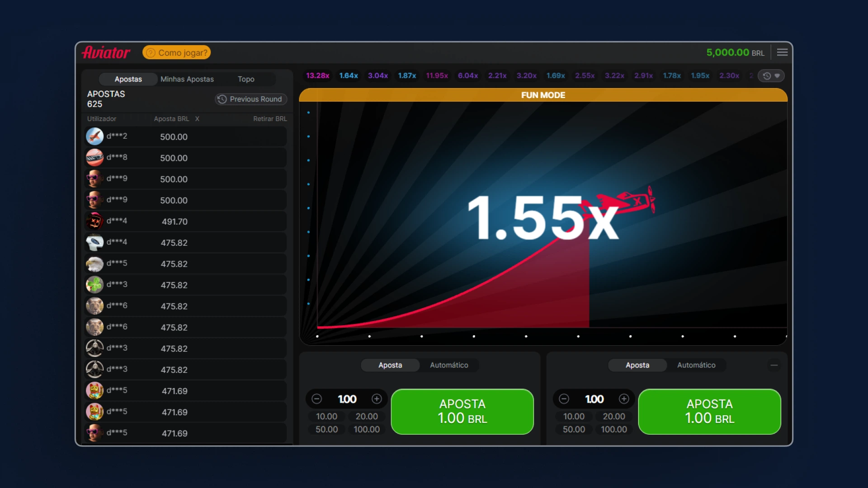The width and height of the screenshot is (868, 488).
Task: Click the 13.28x history multiplier
Action: tap(317, 76)
